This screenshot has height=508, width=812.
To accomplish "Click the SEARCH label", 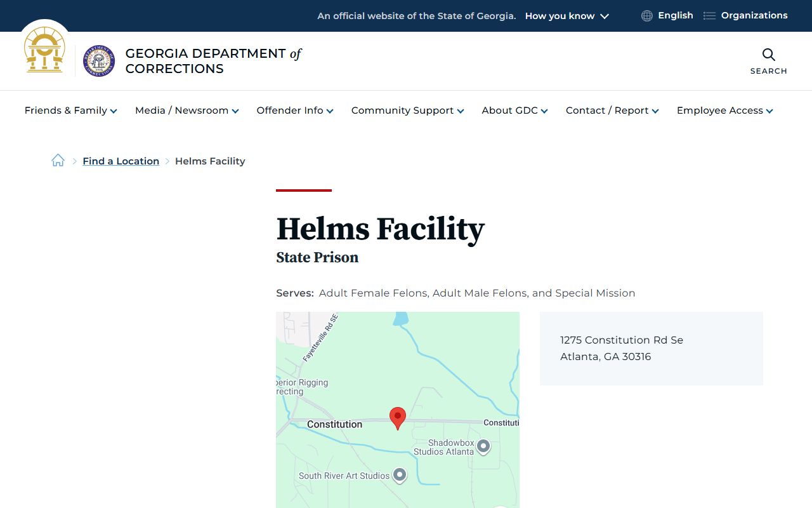I will coord(769,71).
